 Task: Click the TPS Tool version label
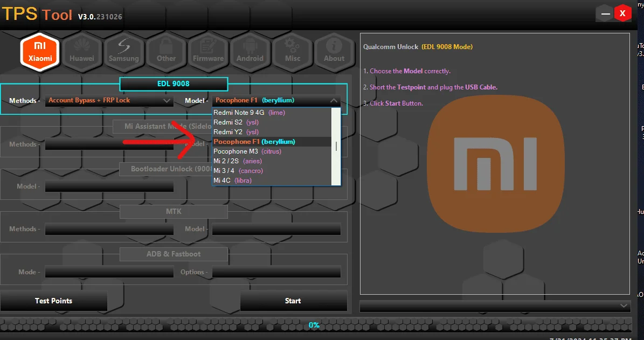click(100, 17)
